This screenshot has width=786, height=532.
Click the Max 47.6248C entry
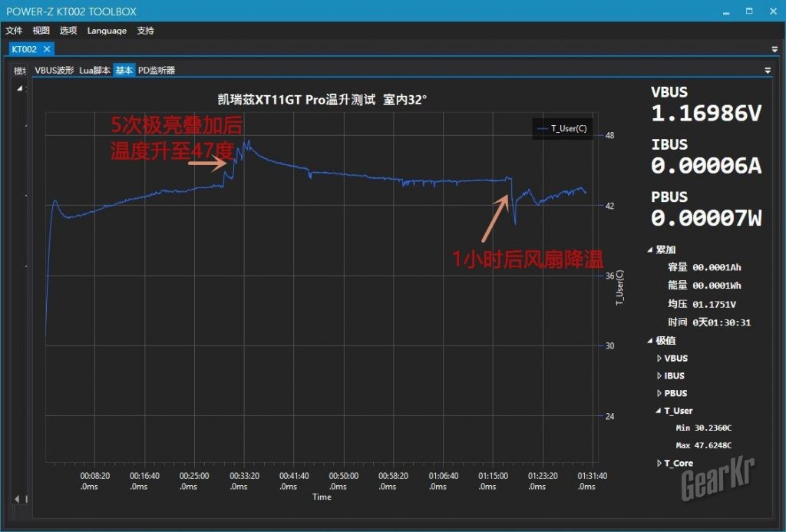pos(704,445)
